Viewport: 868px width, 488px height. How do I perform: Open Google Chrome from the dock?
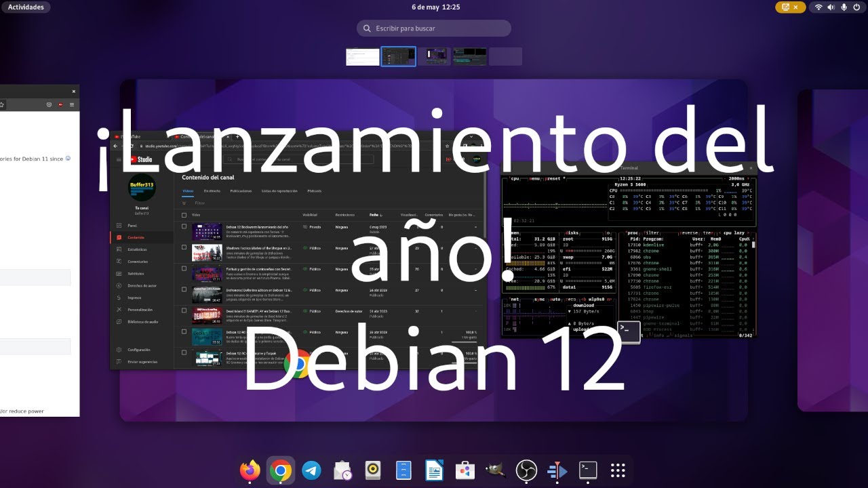280,470
